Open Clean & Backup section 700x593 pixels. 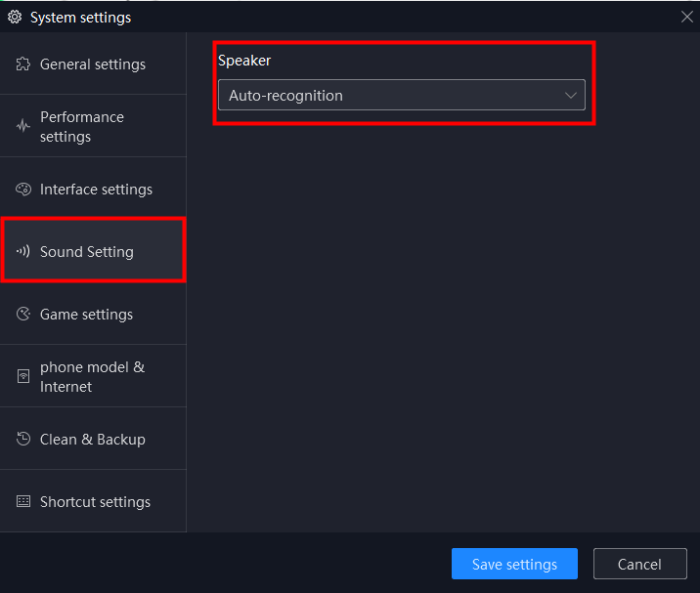(93, 439)
